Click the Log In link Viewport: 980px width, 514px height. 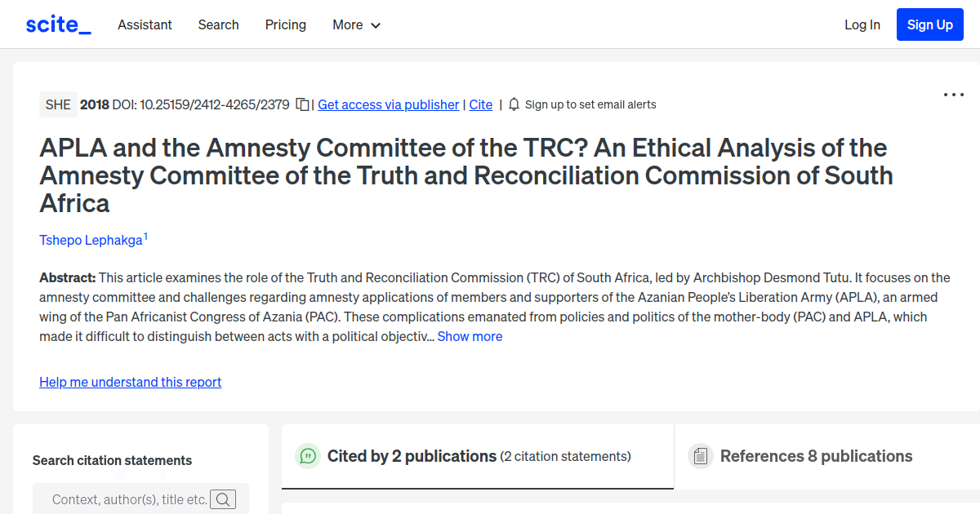pyautogui.click(x=862, y=24)
